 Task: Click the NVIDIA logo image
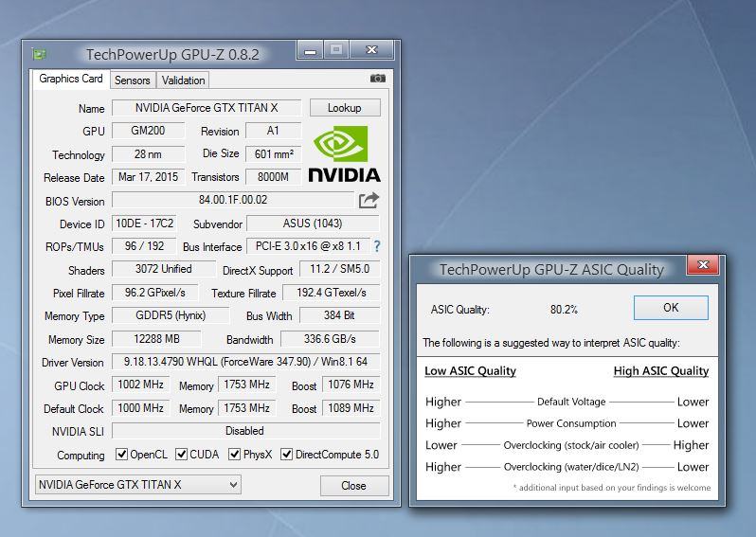[344, 154]
